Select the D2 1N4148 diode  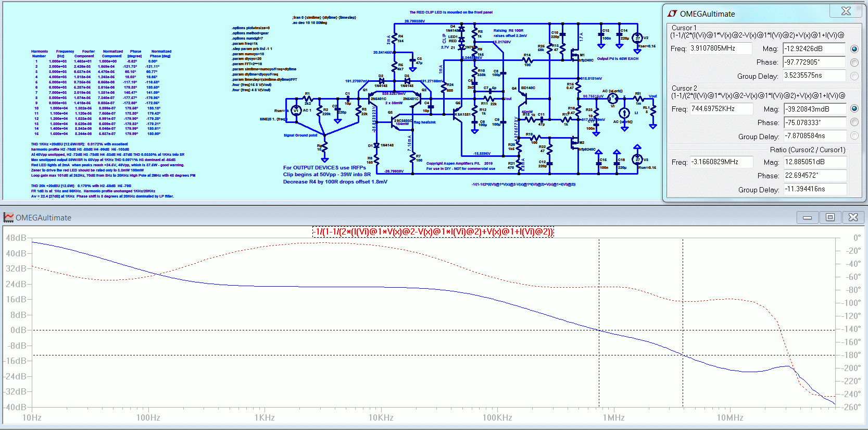381,81
